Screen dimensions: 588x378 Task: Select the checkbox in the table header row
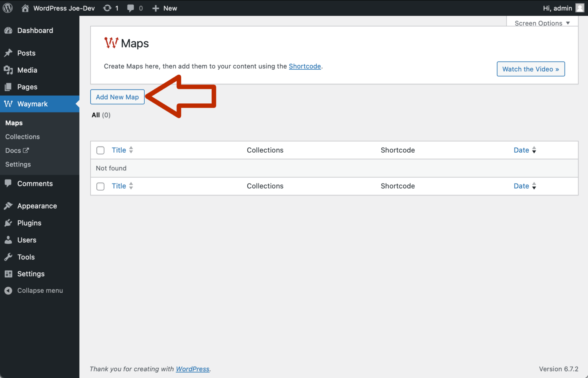click(100, 150)
